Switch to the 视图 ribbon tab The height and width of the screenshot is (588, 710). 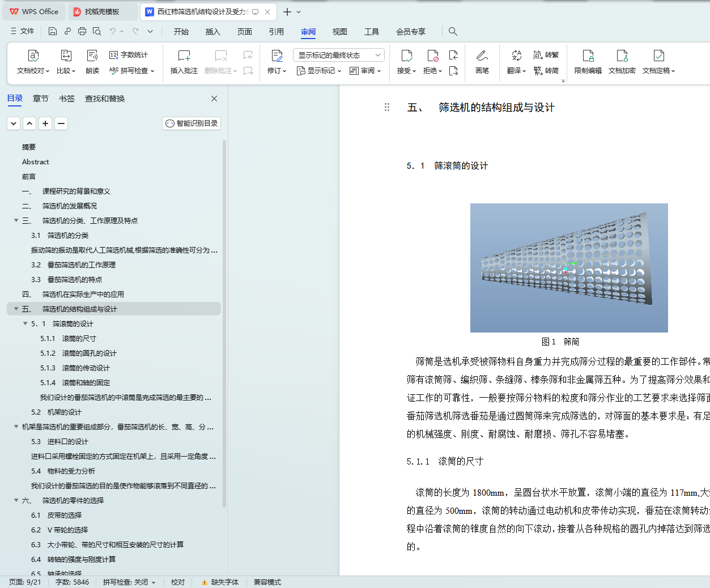click(340, 32)
